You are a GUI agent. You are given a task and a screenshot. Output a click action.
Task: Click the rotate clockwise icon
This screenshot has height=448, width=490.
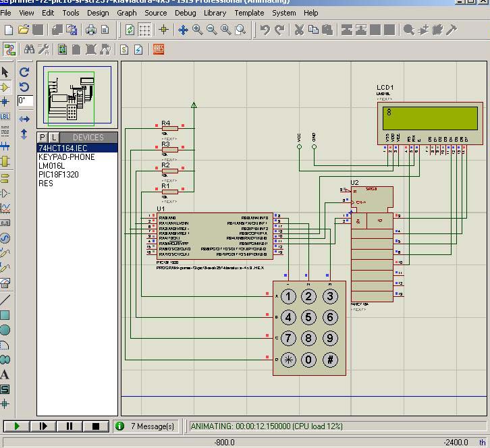tap(24, 72)
